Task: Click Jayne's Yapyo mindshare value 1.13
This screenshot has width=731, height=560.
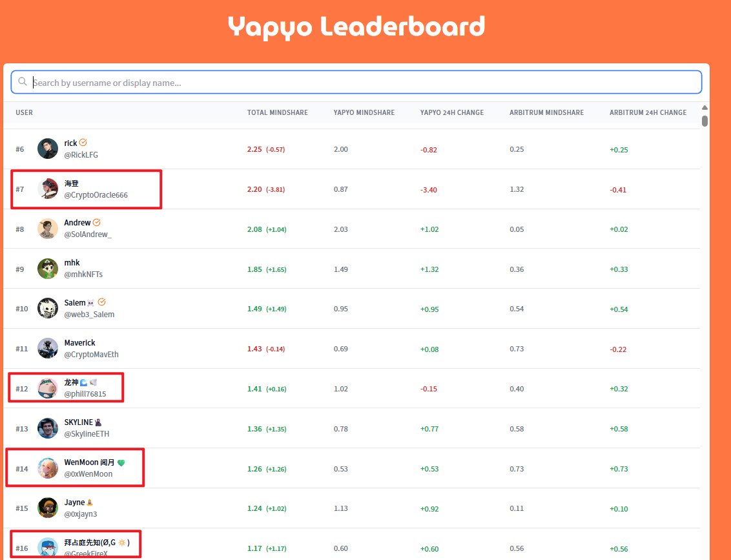Action: 341,508
